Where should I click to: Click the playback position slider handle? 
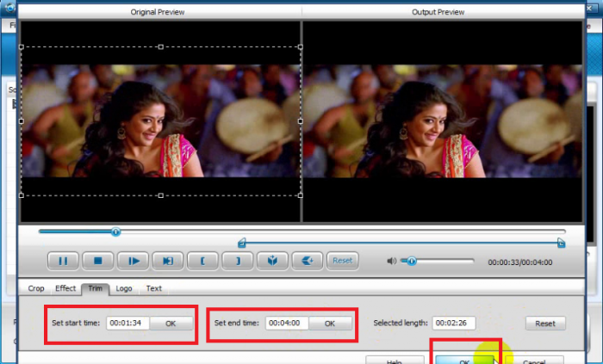click(x=115, y=231)
